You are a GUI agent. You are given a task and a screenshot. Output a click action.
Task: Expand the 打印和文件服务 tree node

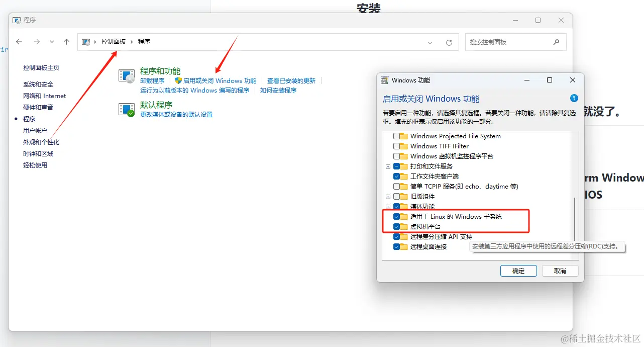(x=388, y=166)
